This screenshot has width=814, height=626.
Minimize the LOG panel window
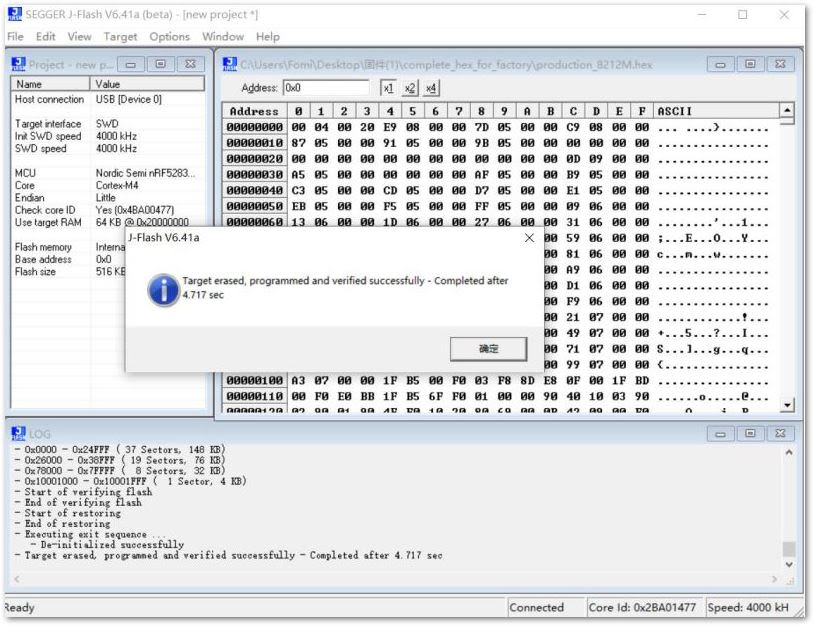click(x=720, y=433)
